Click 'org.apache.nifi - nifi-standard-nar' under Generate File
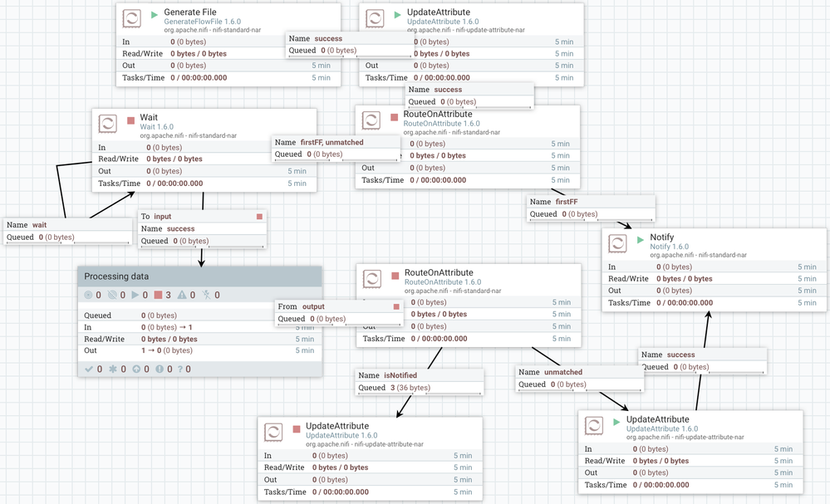 [x=212, y=30]
